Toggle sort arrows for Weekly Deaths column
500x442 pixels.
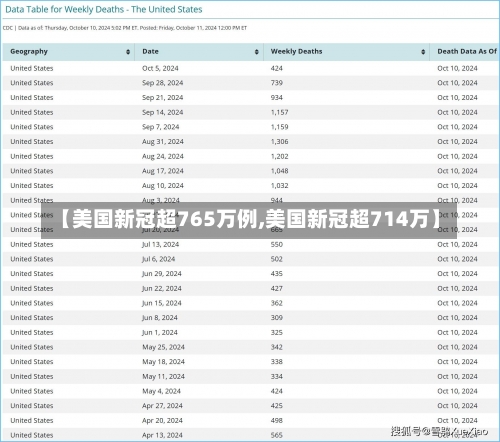point(423,52)
